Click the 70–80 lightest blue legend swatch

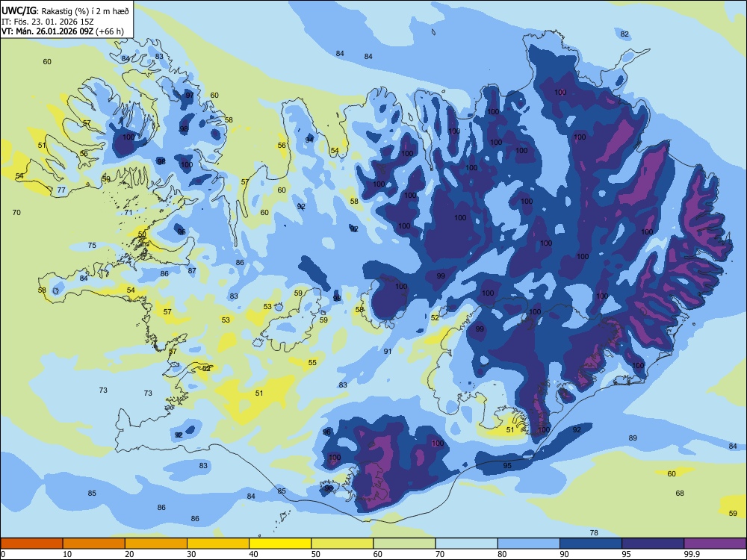coord(466,544)
